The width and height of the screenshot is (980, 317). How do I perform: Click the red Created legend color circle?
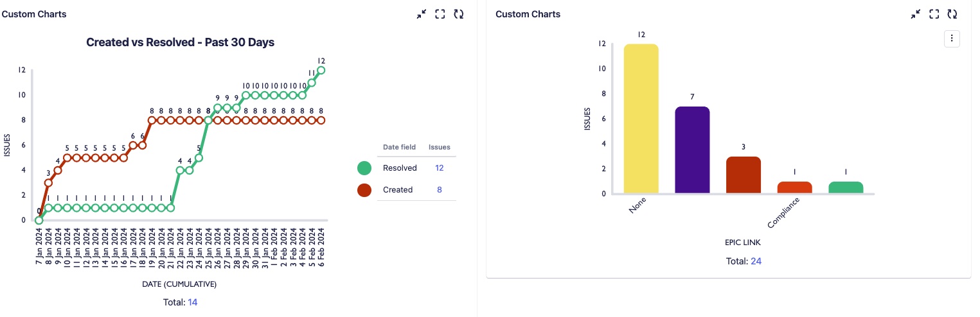tap(364, 190)
